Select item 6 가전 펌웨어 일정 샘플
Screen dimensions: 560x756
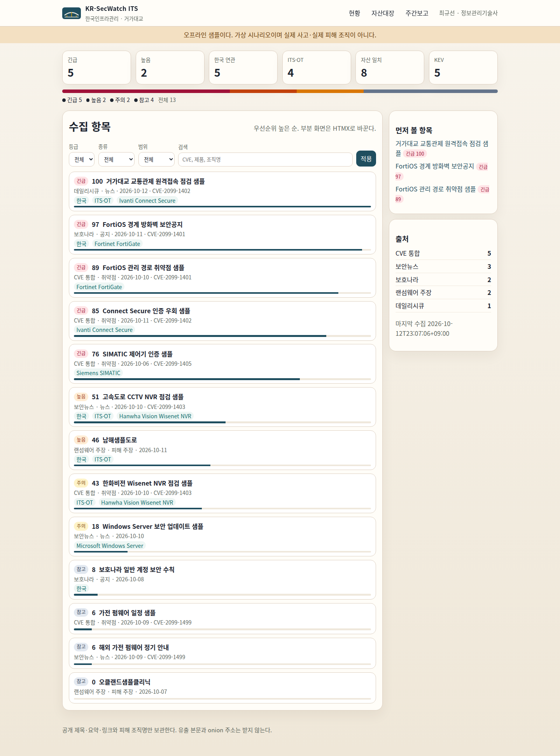(222, 619)
